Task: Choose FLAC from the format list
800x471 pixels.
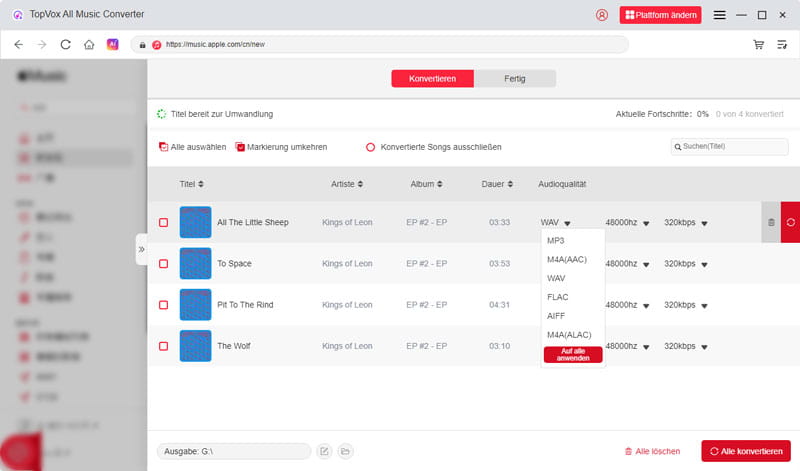Action: [558, 297]
